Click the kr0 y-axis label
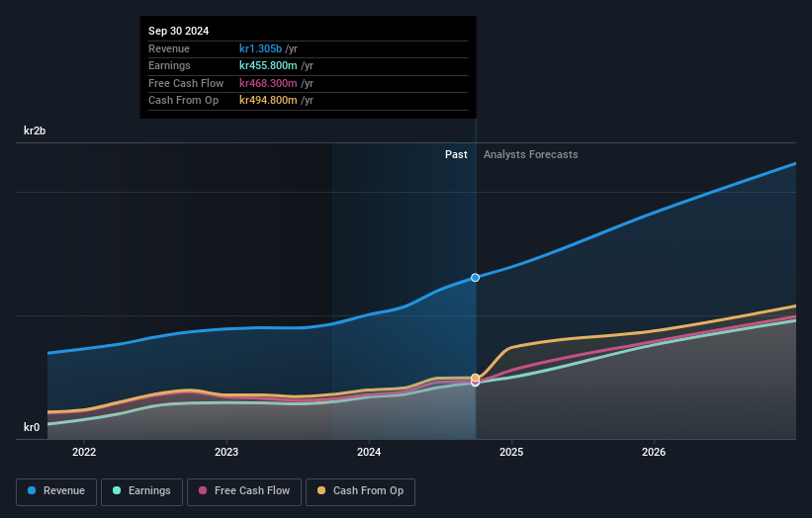812x518 pixels. (32, 427)
